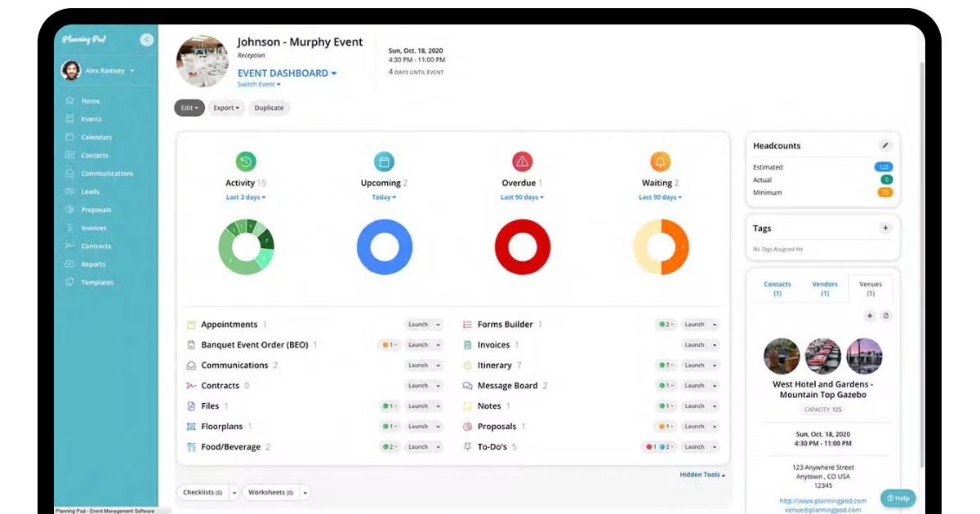The height and width of the screenshot is (514, 980).
Task: Click the orange Waiting donut chart
Action: 661,246
